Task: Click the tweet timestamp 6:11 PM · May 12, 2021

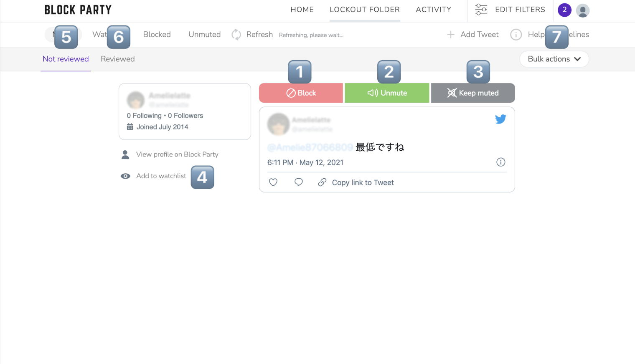Action: (x=305, y=162)
